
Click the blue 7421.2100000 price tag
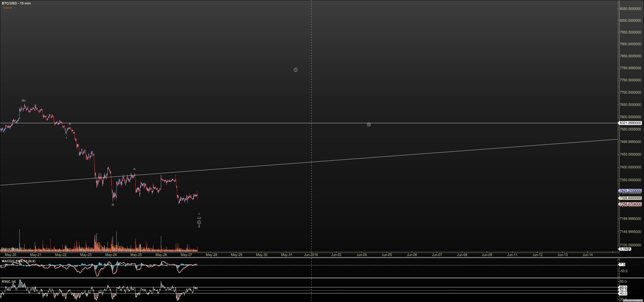[x=630, y=191]
